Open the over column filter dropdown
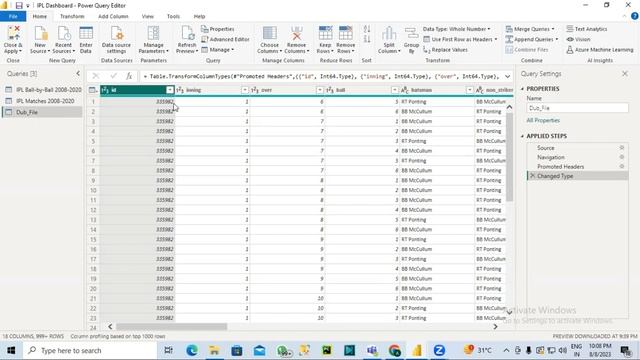 320,90
